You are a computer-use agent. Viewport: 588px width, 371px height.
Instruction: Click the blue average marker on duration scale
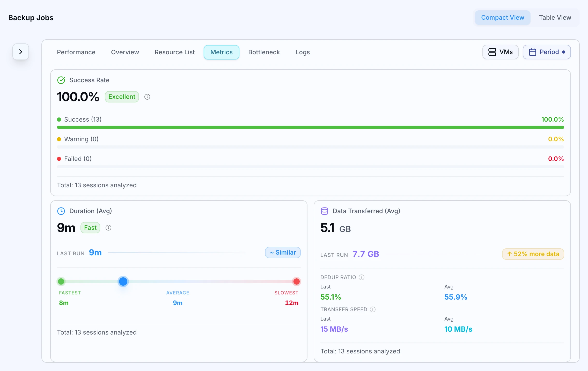123,281
